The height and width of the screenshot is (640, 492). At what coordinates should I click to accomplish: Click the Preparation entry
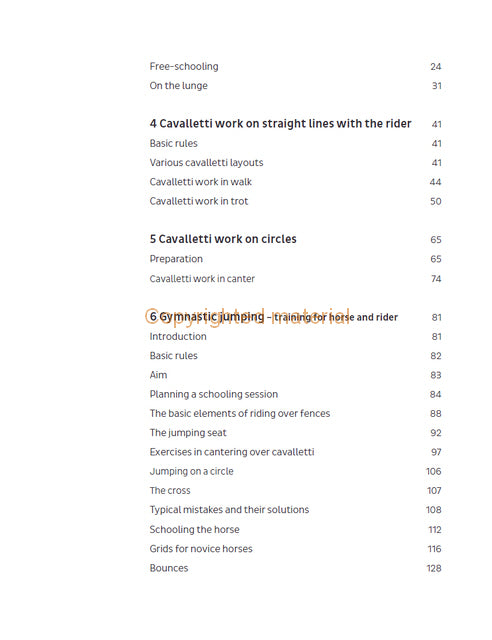tap(176, 259)
